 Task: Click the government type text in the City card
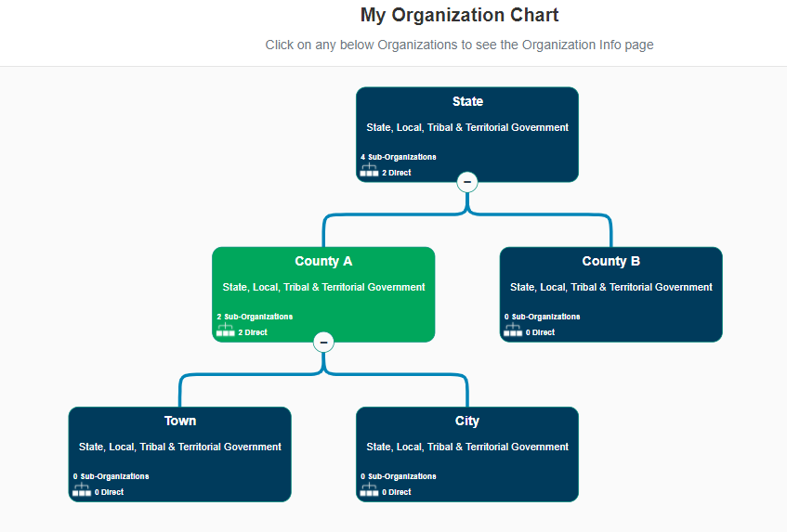tap(467, 447)
